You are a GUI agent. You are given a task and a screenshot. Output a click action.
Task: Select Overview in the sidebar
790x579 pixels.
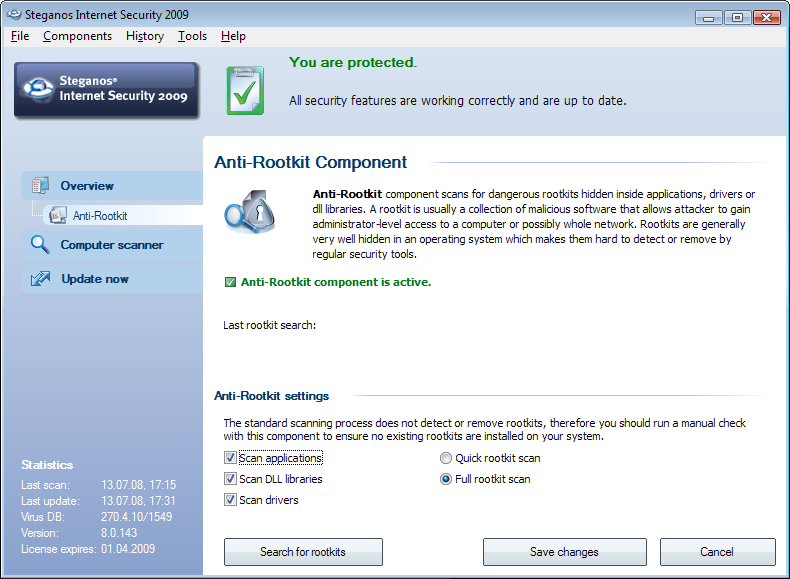pos(112,185)
